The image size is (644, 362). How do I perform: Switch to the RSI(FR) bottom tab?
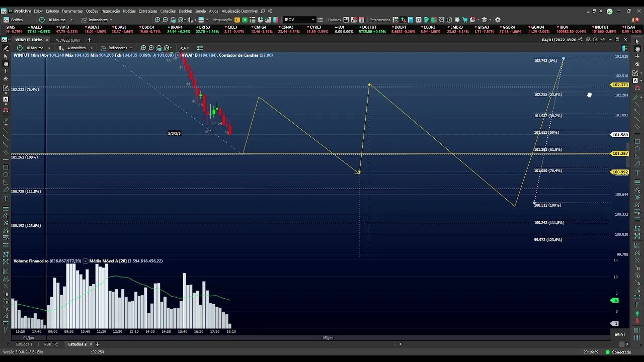[x=51, y=344]
